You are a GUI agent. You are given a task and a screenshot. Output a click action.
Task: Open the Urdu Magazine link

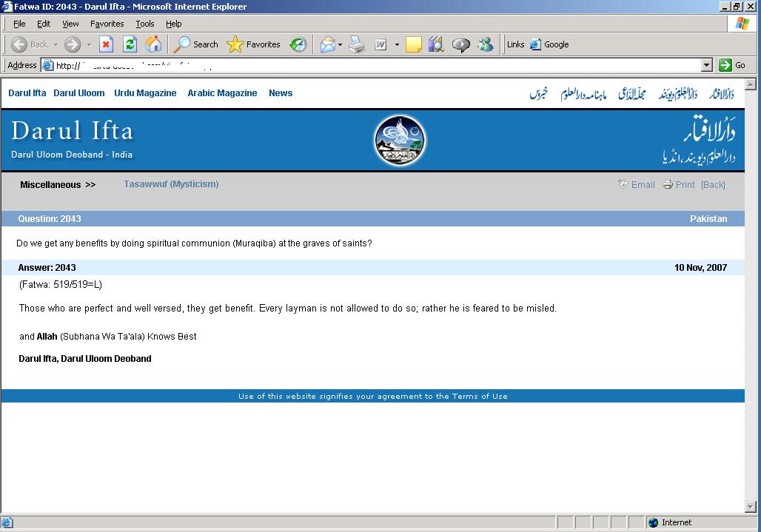(x=145, y=93)
